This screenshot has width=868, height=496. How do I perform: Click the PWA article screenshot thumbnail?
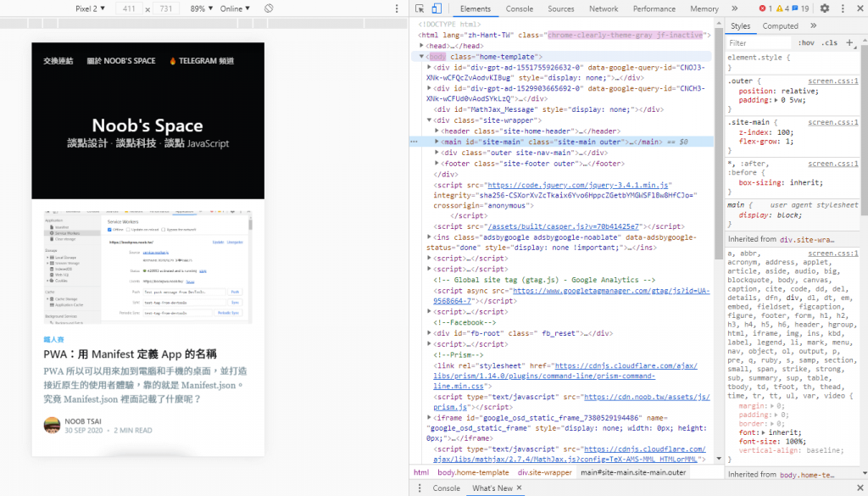[147, 266]
